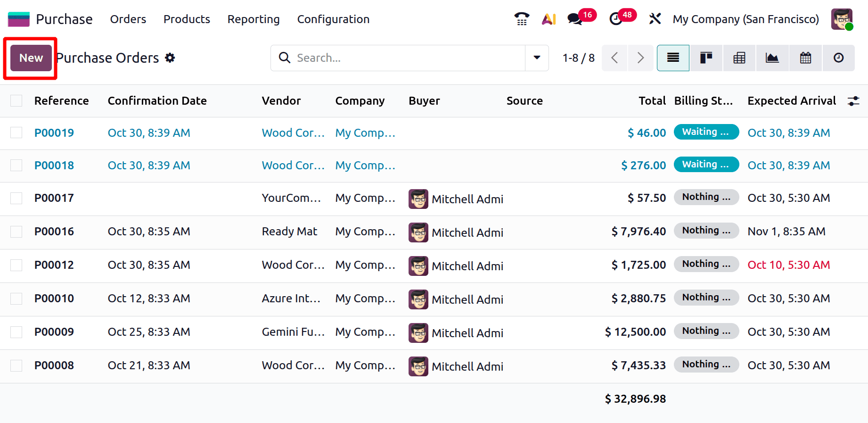Click the $ 12,500.00 total for P00009
The height and width of the screenshot is (423, 868).
coord(635,332)
